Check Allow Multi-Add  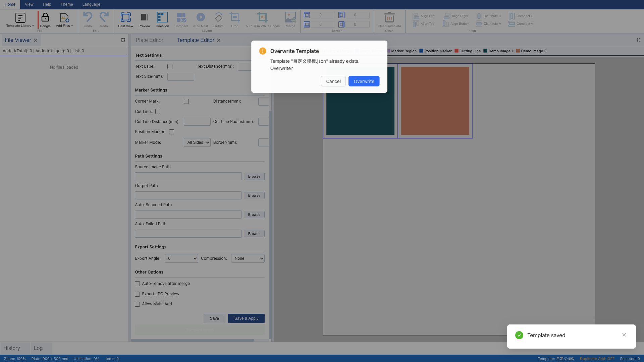click(138, 304)
